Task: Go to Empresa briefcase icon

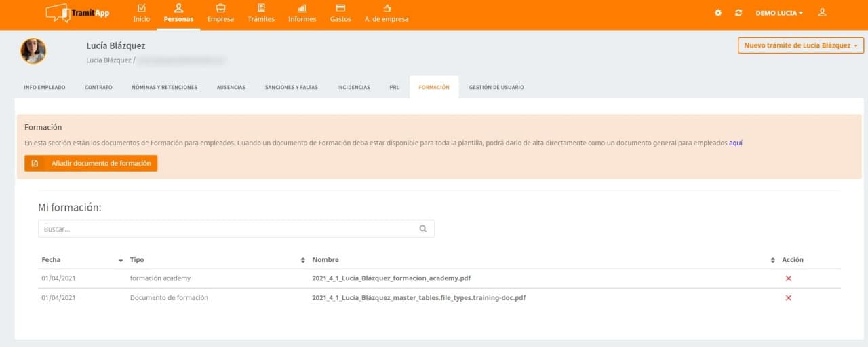Action: point(220,9)
